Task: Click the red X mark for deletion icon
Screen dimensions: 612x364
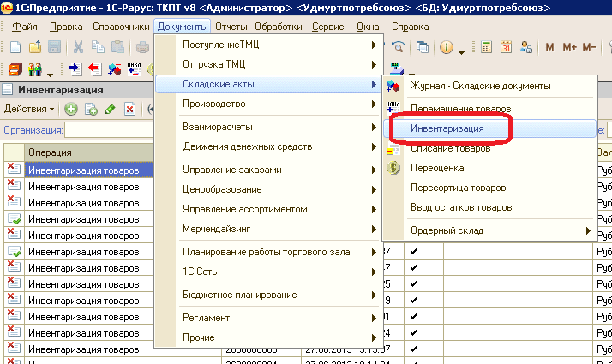Action: point(130,110)
